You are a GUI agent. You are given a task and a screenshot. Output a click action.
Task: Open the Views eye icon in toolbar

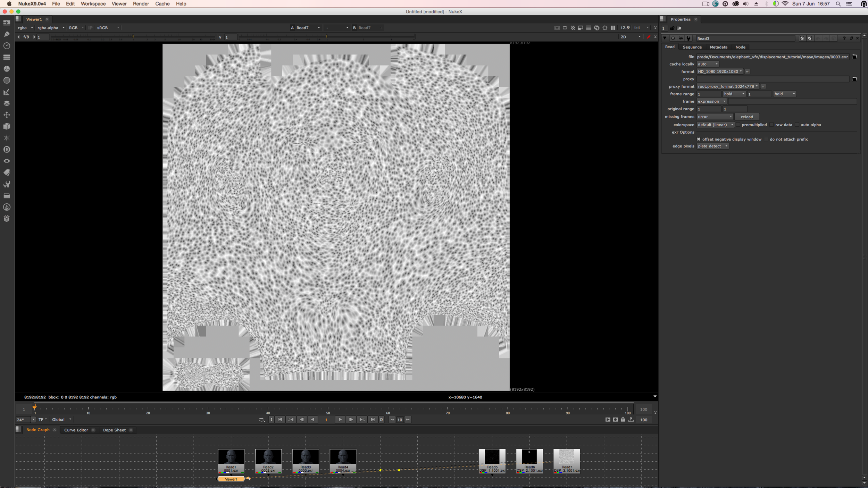[7, 161]
